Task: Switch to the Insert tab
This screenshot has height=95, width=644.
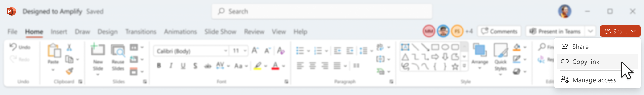Action: [x=59, y=32]
